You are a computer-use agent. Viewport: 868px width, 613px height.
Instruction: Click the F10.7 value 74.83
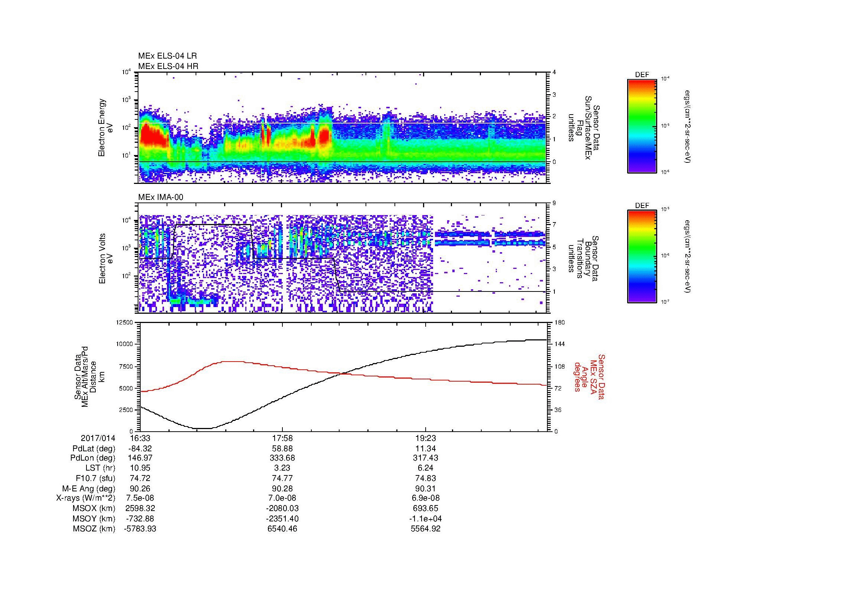426,478
